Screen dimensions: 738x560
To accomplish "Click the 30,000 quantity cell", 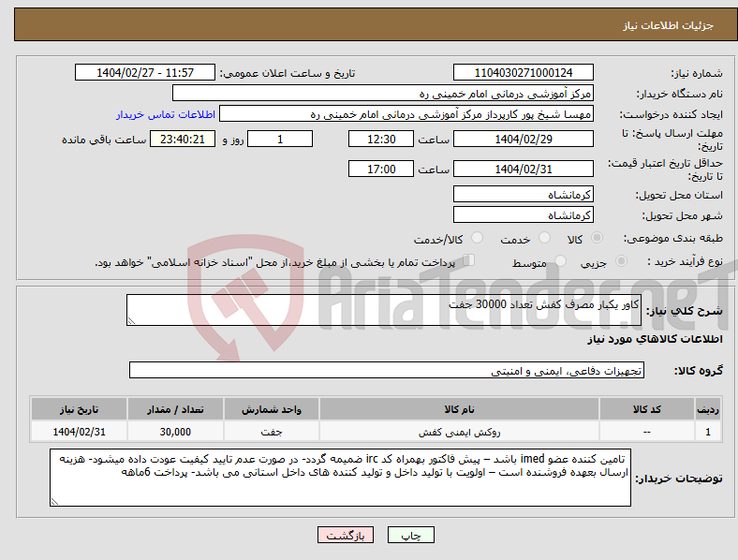I will click(x=175, y=432).
